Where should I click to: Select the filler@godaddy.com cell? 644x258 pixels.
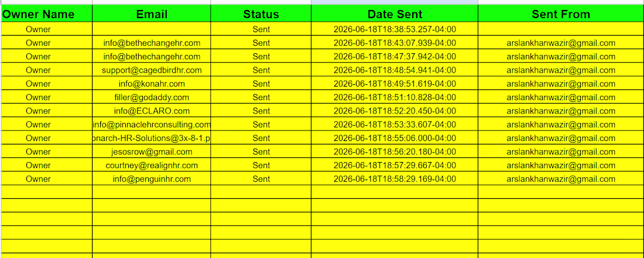[x=152, y=97]
